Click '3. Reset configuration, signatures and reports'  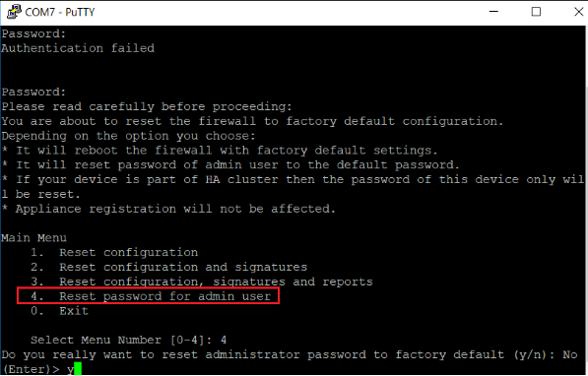[202, 282]
